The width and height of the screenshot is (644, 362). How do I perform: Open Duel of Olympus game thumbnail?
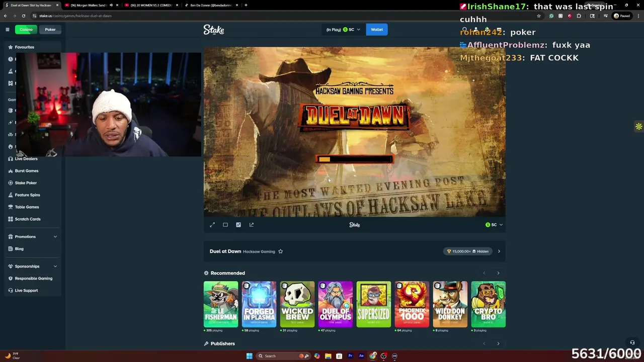(336, 304)
